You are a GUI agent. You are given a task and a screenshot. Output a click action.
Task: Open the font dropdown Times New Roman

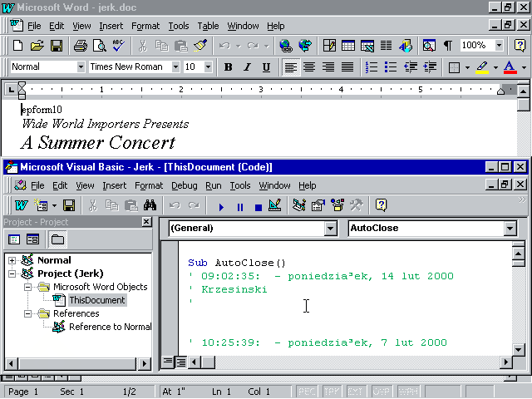pos(175,66)
